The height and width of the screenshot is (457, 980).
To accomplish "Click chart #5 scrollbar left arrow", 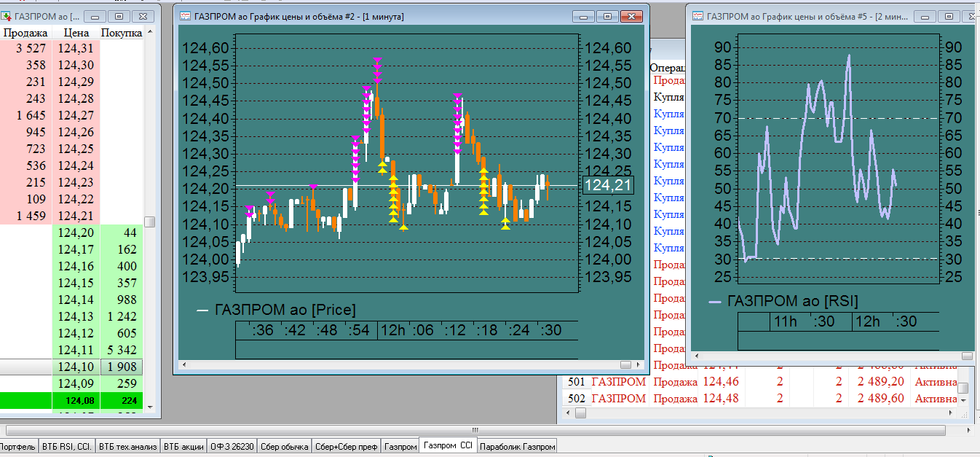I will click(697, 356).
